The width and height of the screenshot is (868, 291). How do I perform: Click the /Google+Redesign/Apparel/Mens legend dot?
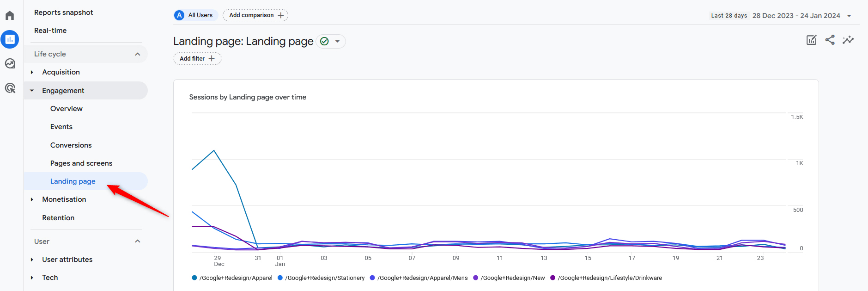[372, 278]
